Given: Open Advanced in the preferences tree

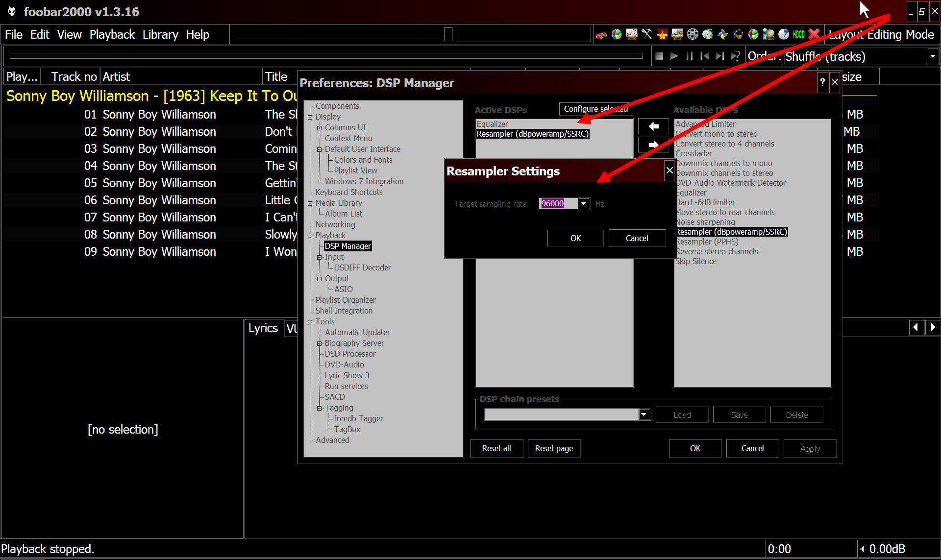Looking at the screenshot, I should click(x=332, y=440).
